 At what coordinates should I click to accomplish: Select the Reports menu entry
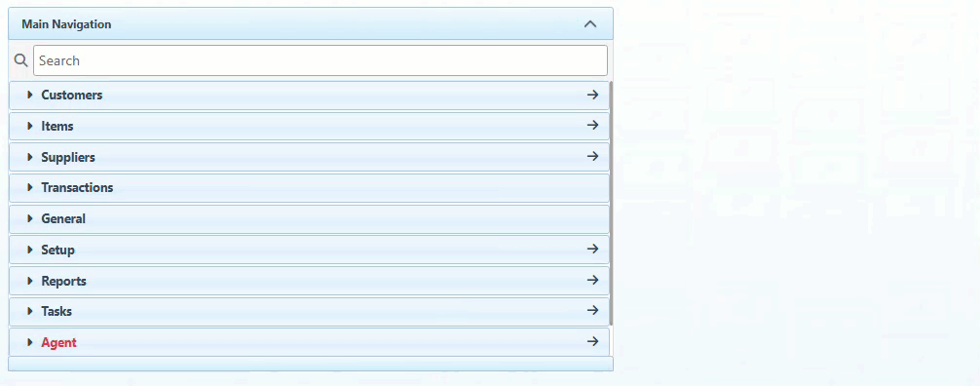(x=63, y=281)
